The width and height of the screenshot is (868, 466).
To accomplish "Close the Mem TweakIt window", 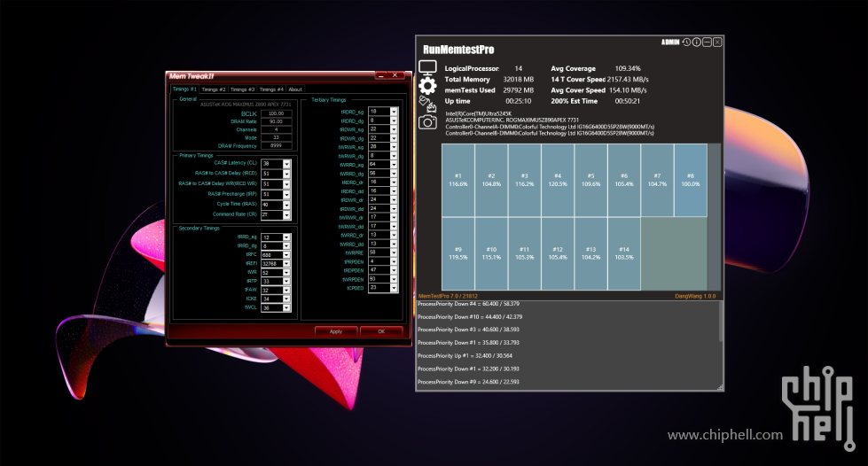I will click(395, 75).
